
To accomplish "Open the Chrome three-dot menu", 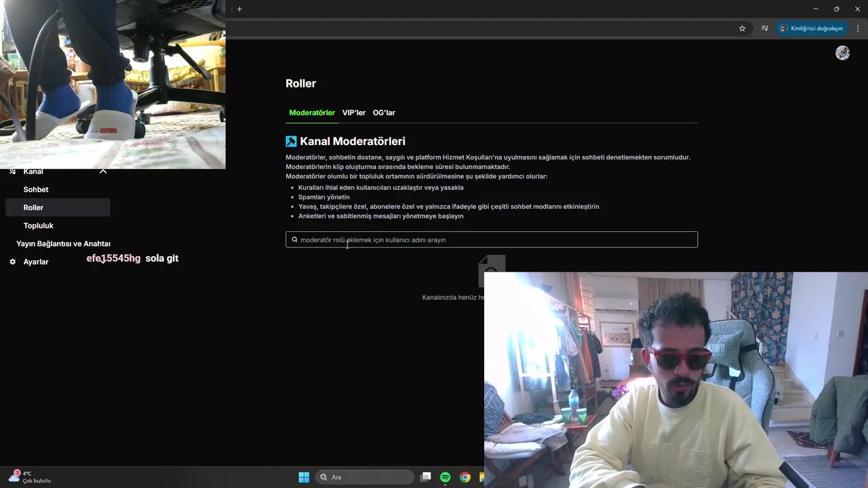I will [858, 28].
